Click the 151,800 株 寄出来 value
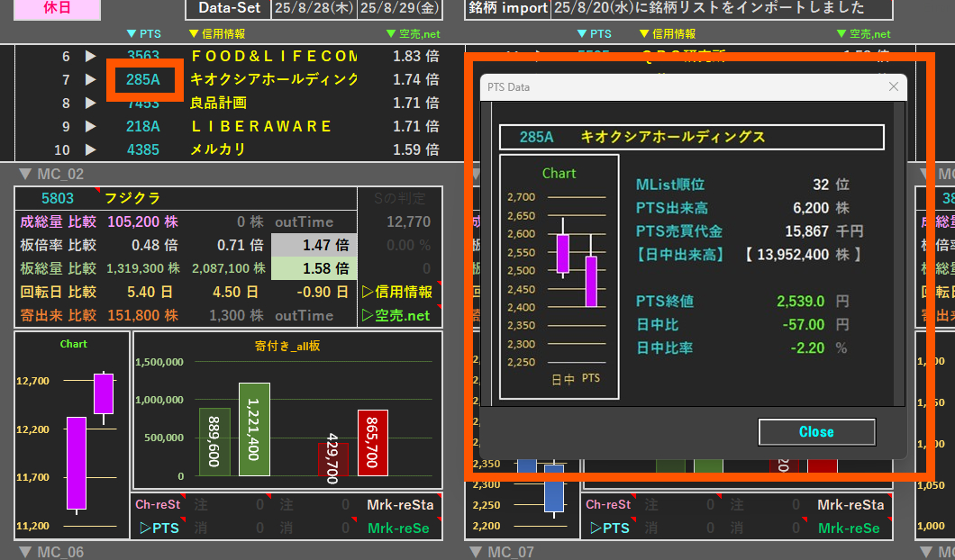The image size is (955, 560). click(x=143, y=315)
